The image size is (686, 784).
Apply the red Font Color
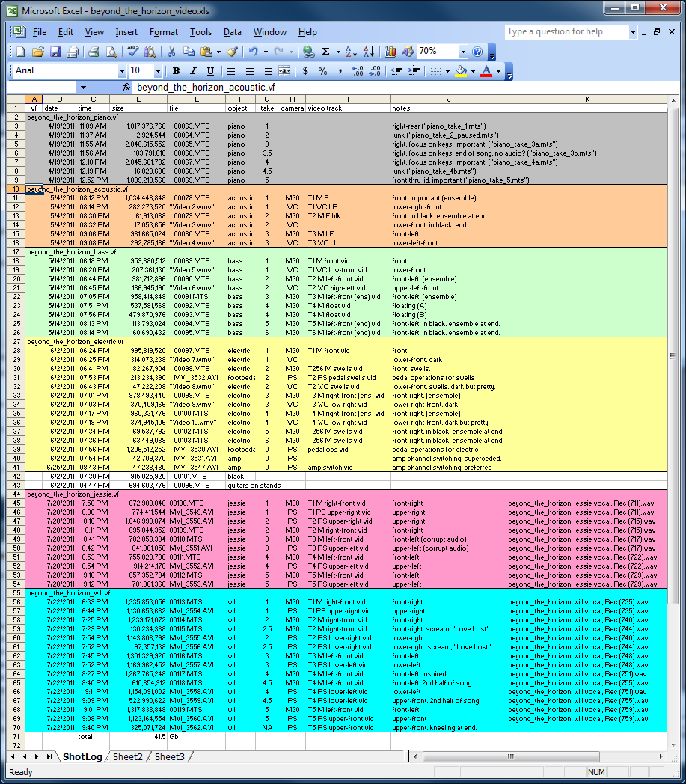486,71
